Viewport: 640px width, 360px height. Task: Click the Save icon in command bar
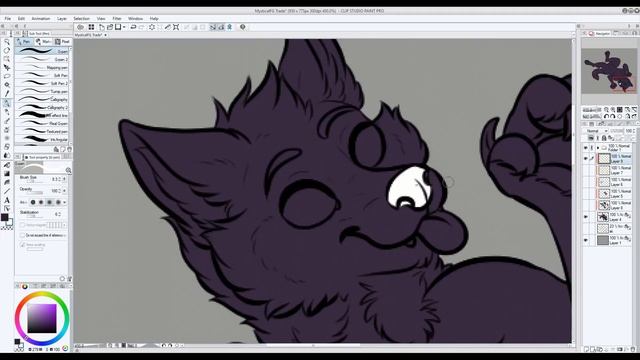point(118,27)
